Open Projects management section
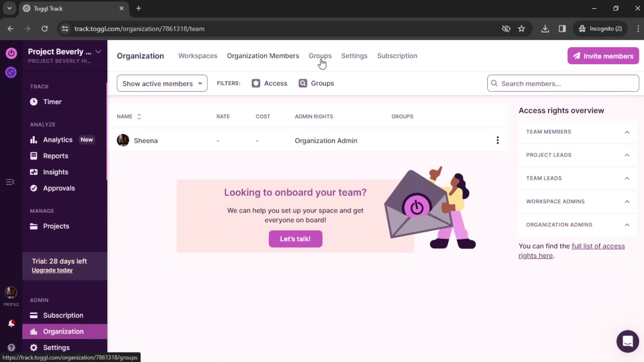Image resolution: width=644 pixels, height=362 pixels. click(x=56, y=226)
